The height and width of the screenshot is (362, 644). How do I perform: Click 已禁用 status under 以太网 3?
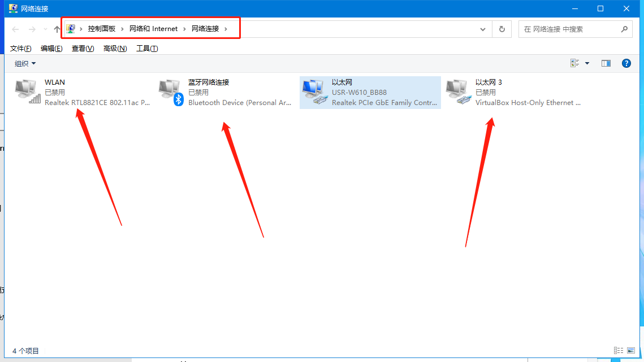coord(486,93)
